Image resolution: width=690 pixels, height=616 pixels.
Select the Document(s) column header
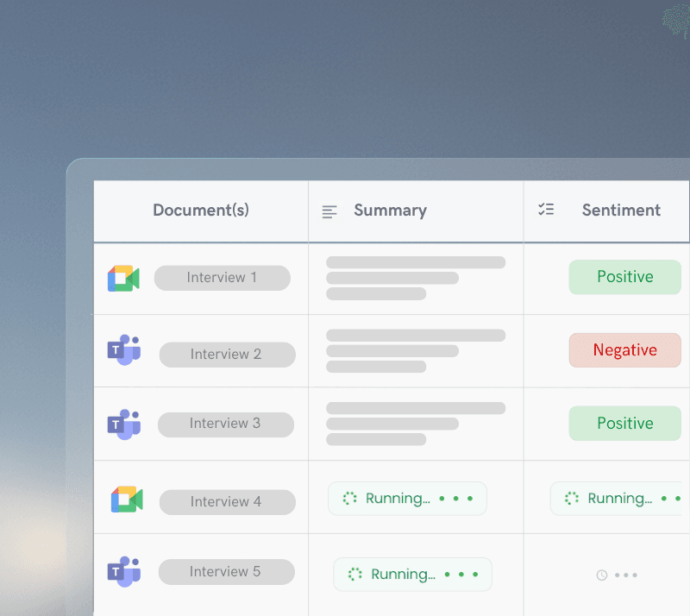tap(200, 210)
